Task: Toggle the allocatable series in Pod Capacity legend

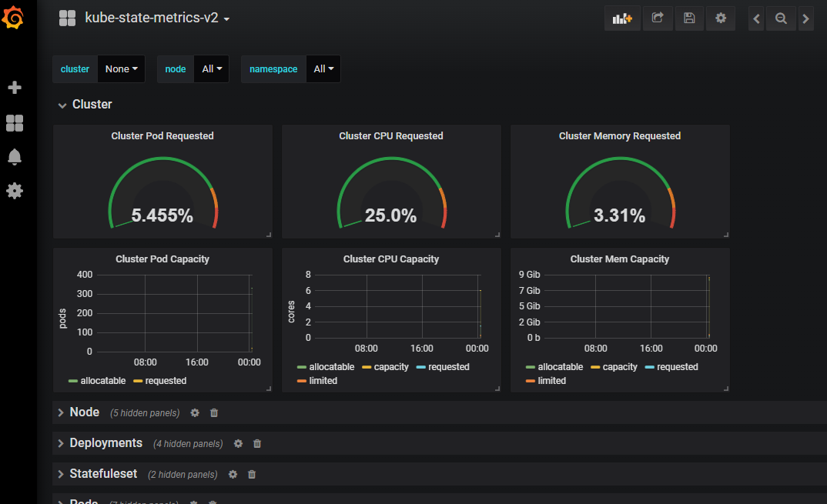Action: pos(97,381)
